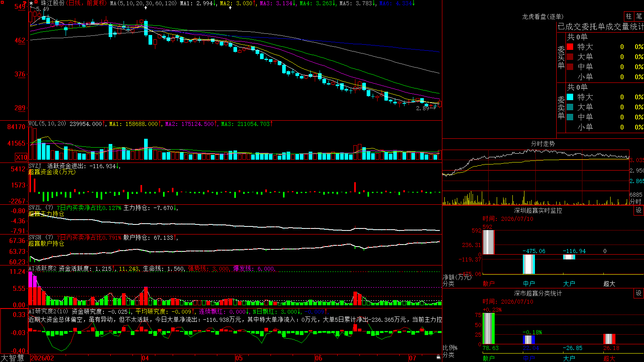Click the 比例% axis label
The height and width of the screenshot is (362, 644).
[x=450, y=348]
